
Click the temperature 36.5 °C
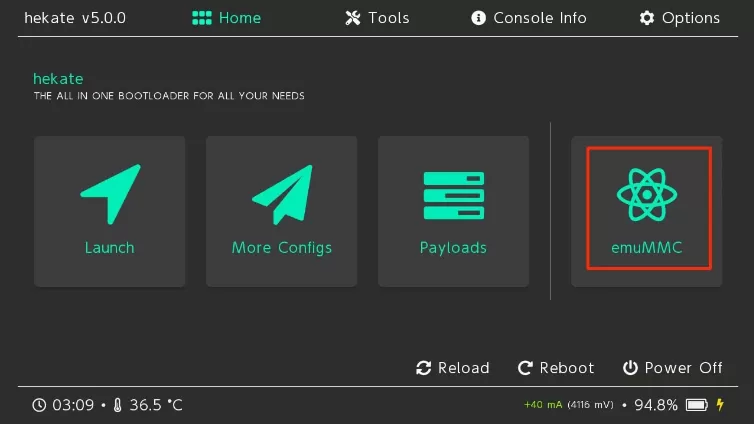(x=156, y=405)
